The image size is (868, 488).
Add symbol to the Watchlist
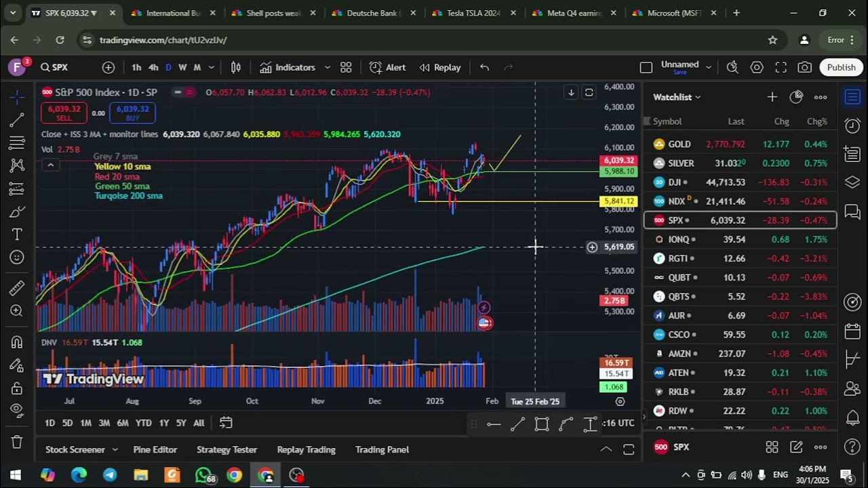pos(772,97)
